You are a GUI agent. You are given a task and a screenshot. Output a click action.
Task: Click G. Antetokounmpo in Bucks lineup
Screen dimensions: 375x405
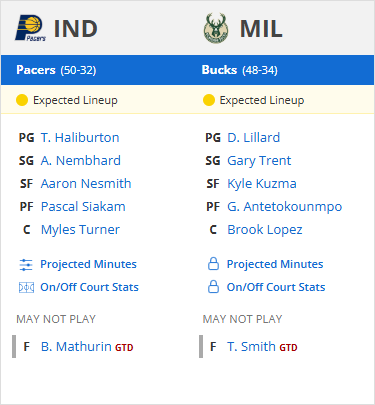coord(285,207)
